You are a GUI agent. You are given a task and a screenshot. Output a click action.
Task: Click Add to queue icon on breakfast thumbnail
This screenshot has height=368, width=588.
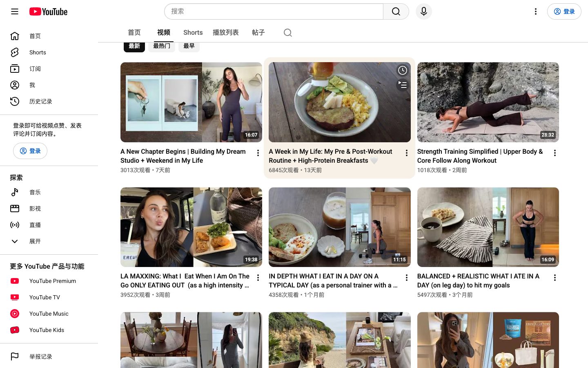coord(403,85)
